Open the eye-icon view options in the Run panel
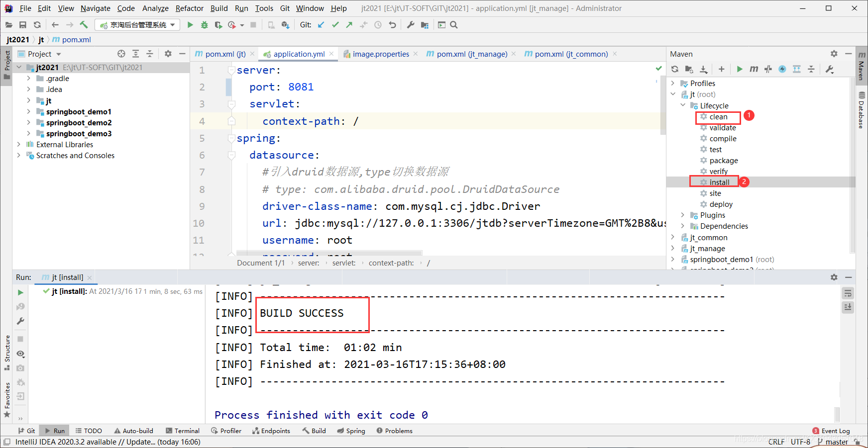The image size is (868, 448). 20,354
